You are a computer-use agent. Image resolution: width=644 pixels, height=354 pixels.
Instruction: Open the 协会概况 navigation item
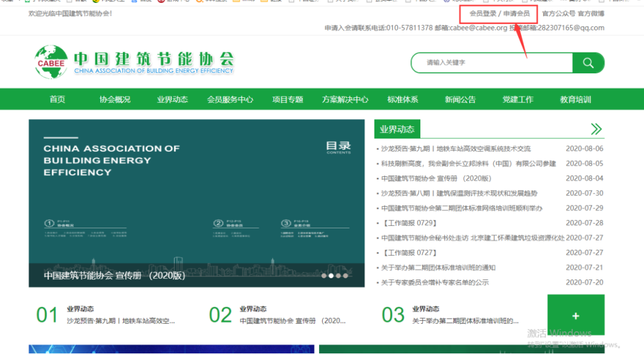[x=115, y=100]
